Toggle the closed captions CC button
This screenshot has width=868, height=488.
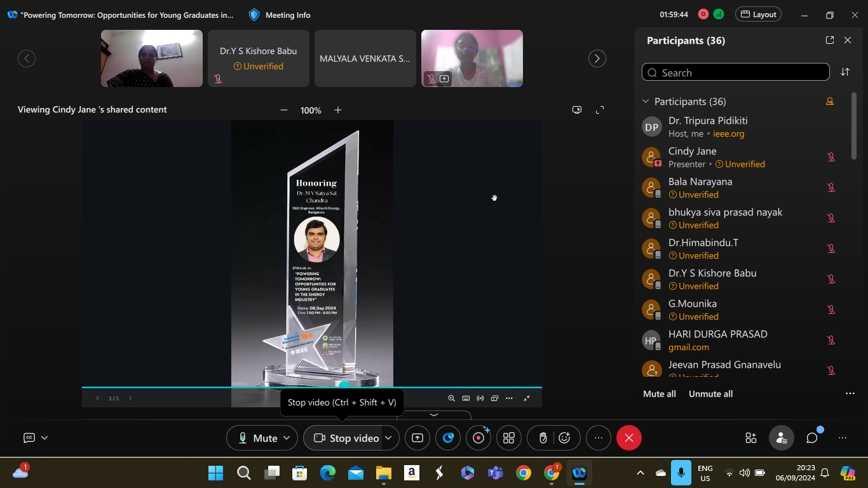(x=29, y=438)
